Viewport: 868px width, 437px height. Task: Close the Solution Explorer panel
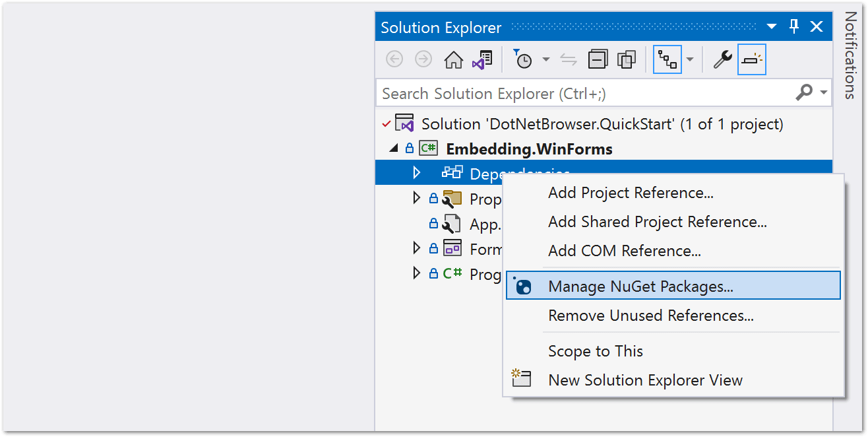click(817, 26)
